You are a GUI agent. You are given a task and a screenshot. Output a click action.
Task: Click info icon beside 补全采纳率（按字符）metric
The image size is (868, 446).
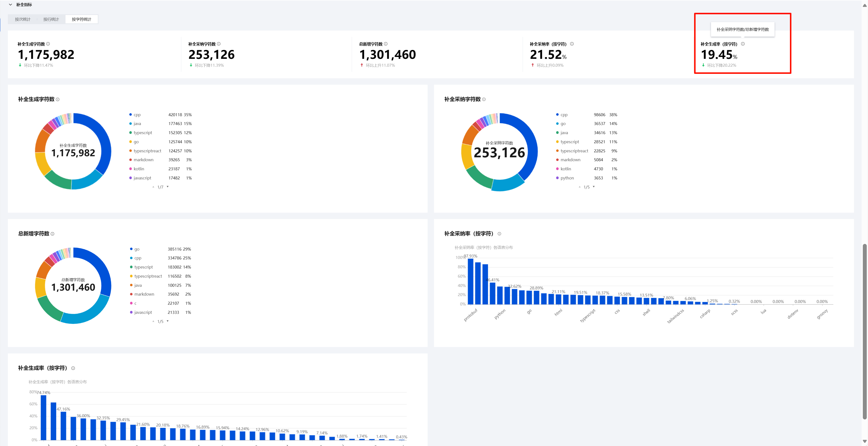click(x=572, y=44)
